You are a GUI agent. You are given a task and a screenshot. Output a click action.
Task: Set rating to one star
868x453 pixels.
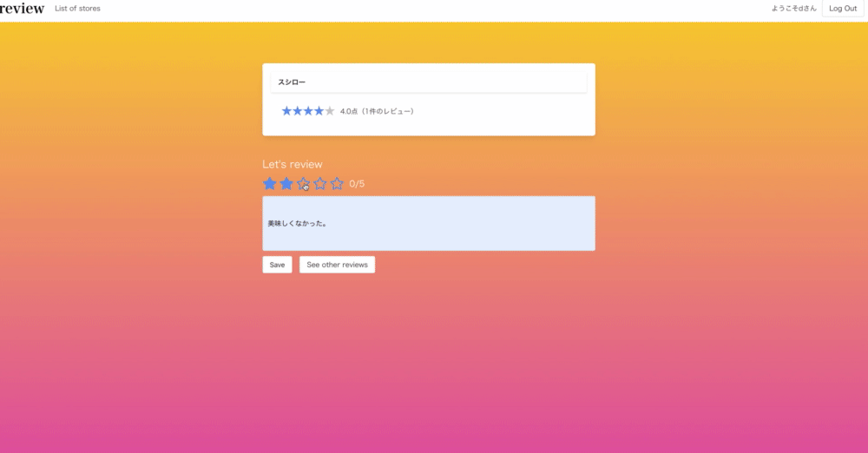coord(270,183)
